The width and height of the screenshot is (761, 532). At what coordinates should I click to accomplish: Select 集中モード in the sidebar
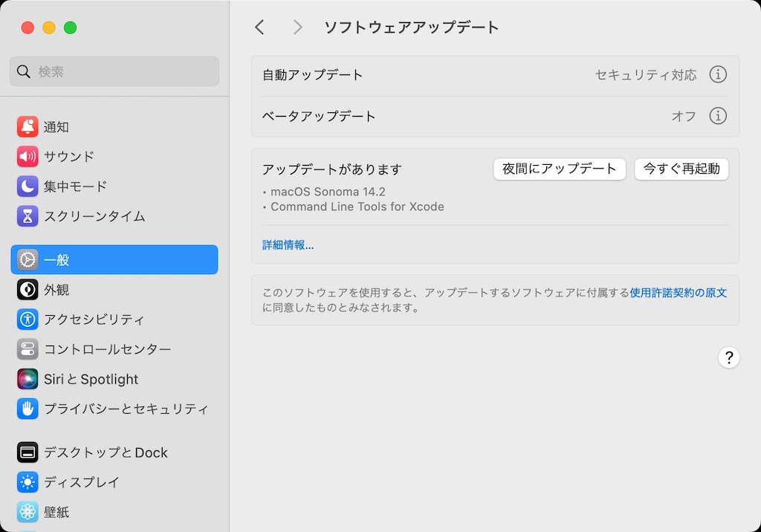pyautogui.click(x=114, y=186)
